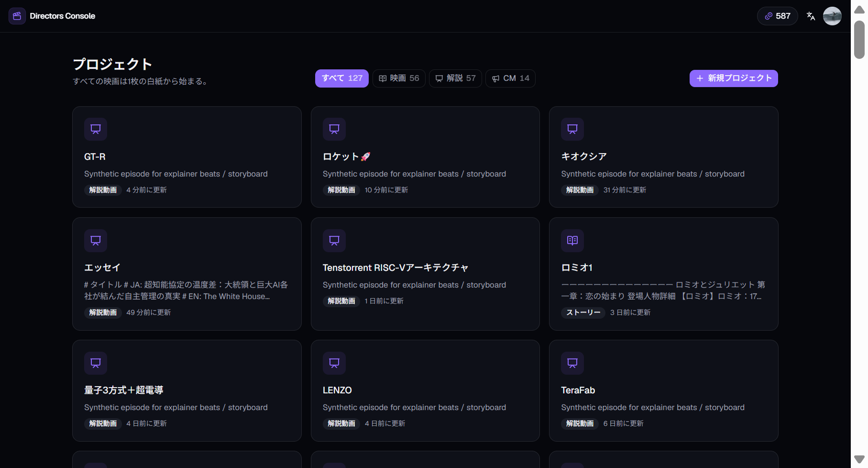Click presentation icon on ロケット card
The image size is (868, 468).
334,129
